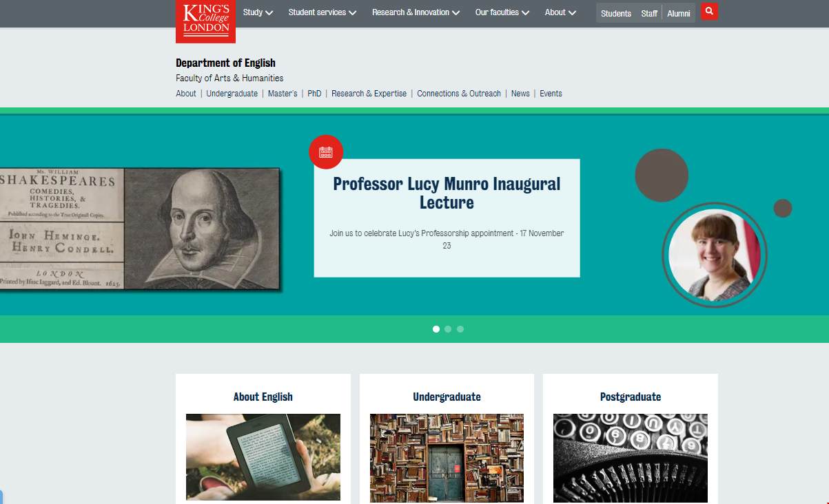
Task: Click the King's College London logo
Action: [x=205, y=21]
